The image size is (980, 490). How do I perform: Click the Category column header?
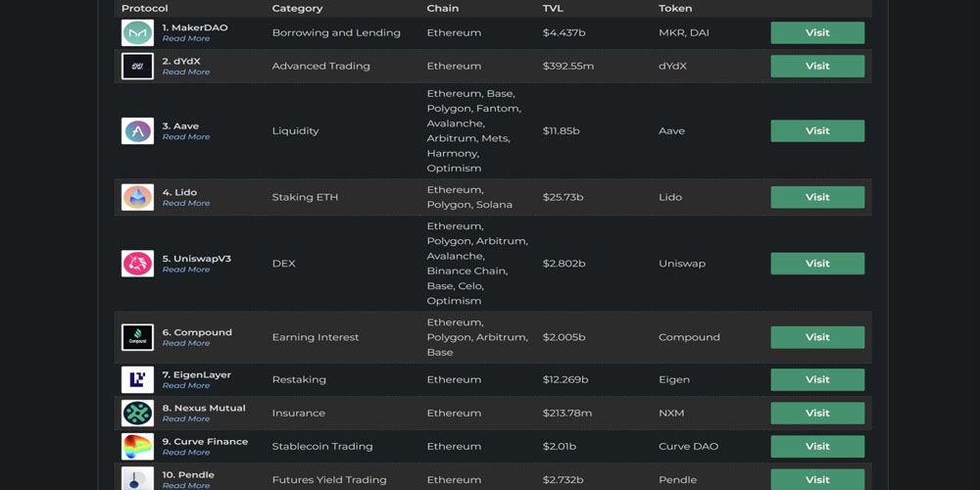(x=297, y=9)
